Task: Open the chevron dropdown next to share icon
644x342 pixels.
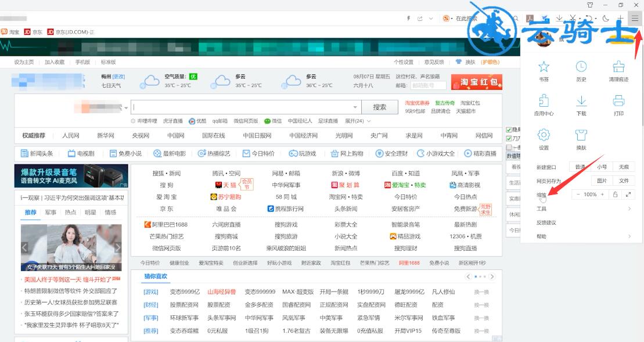Action: 431,19
